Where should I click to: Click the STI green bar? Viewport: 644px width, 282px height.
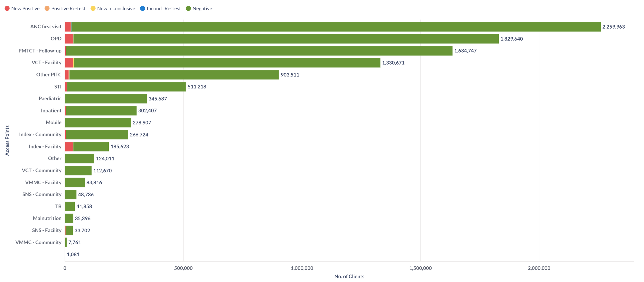(x=126, y=87)
